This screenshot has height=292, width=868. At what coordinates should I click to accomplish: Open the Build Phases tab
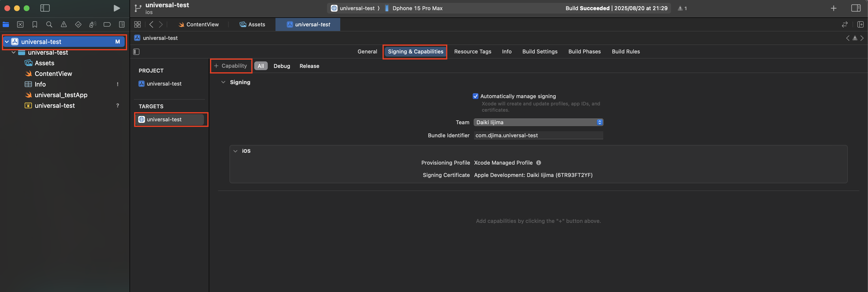[x=584, y=51]
